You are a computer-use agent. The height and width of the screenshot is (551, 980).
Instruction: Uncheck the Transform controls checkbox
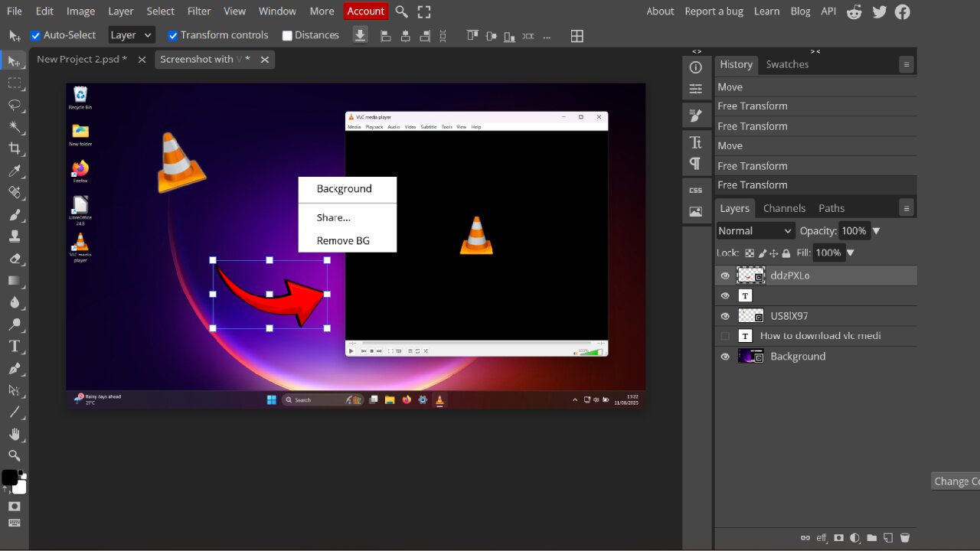tap(172, 35)
